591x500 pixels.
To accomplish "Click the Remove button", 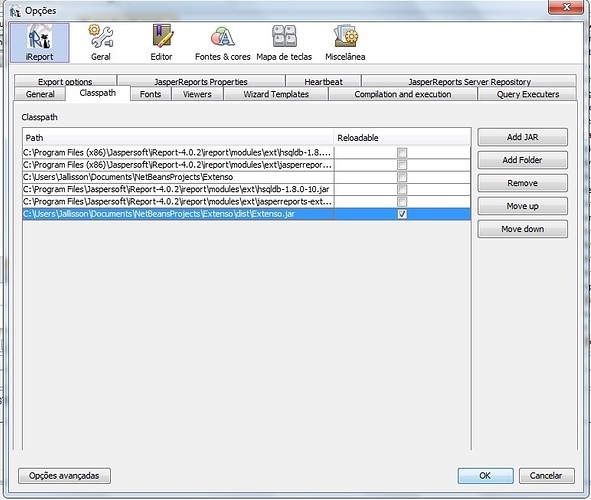I will tap(522, 183).
